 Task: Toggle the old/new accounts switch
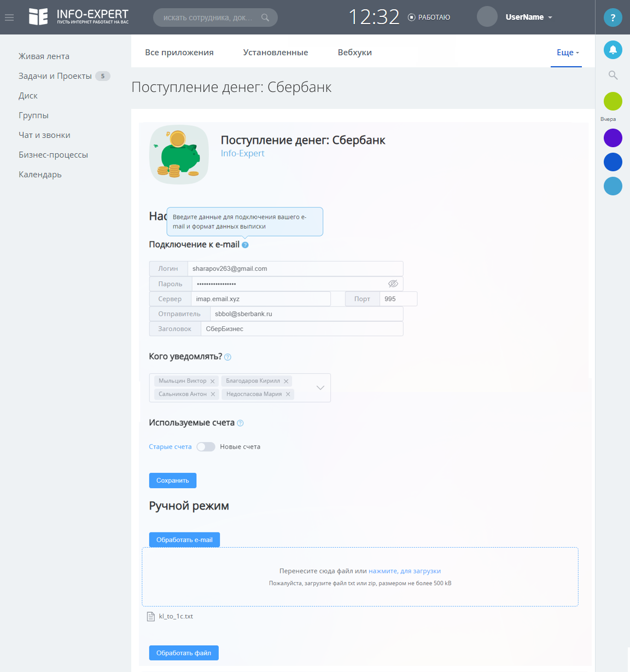[206, 447]
